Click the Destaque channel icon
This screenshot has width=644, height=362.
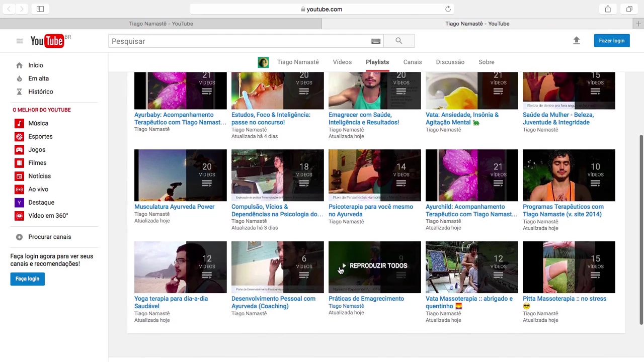pyautogui.click(x=19, y=203)
